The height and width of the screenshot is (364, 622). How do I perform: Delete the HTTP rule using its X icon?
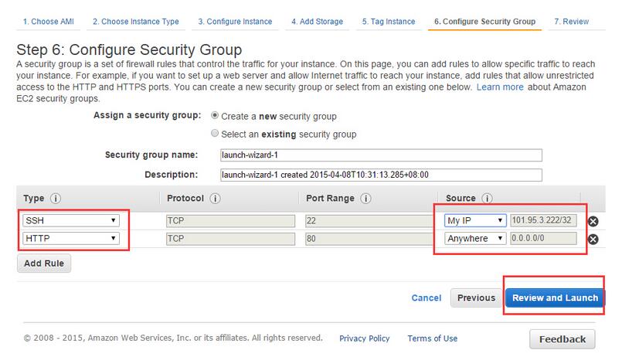click(593, 240)
